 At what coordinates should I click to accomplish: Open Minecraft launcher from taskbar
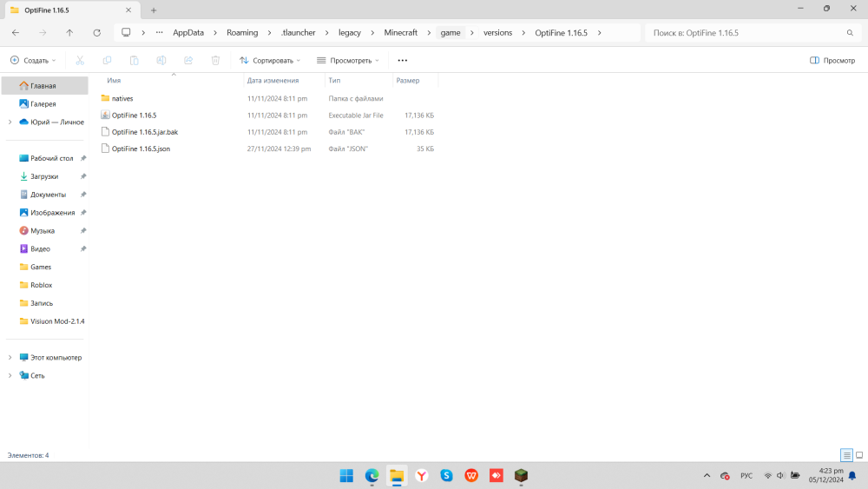click(x=521, y=476)
